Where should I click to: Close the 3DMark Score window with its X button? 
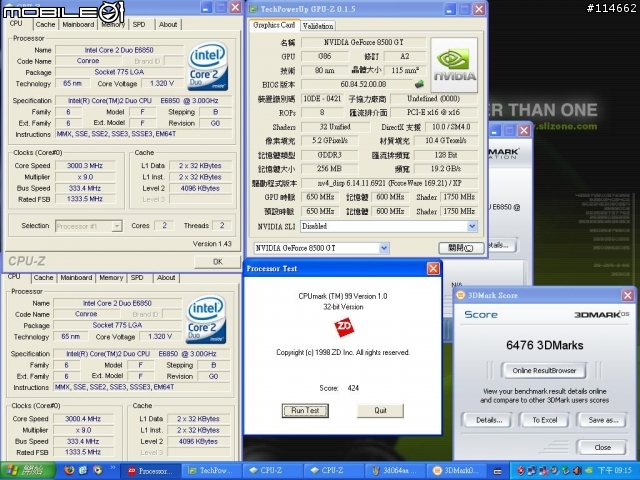[627, 295]
